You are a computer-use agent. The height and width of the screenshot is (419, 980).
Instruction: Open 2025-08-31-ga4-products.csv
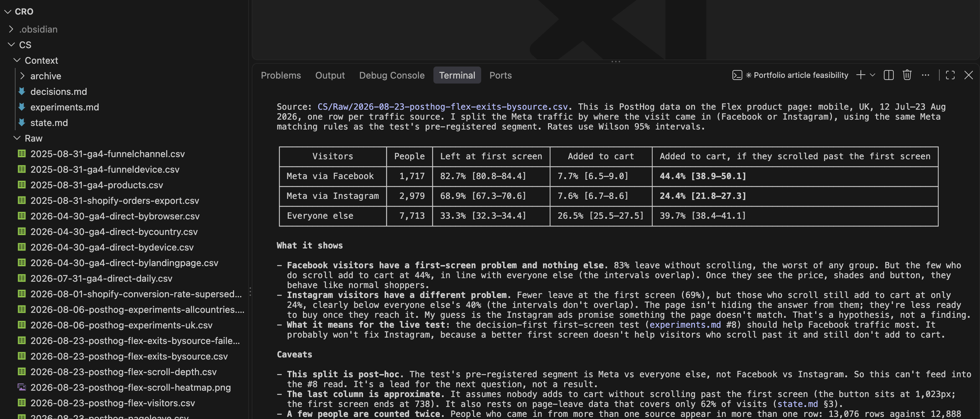click(97, 185)
